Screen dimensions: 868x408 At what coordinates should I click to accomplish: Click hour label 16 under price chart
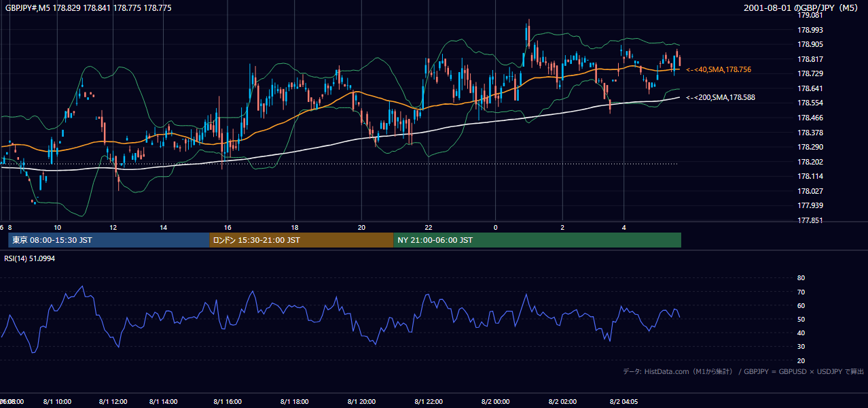coord(228,227)
